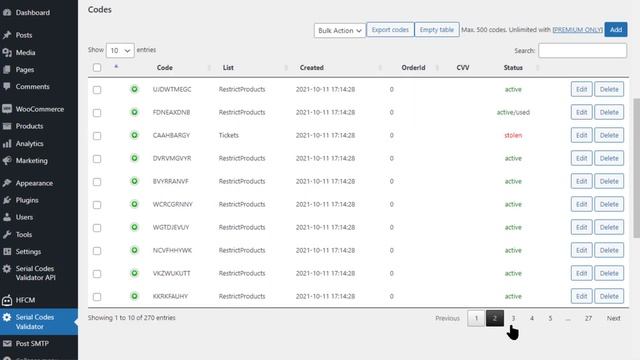The height and width of the screenshot is (360, 640).
Task: Edit the code UJDWTMEGC
Action: point(581,89)
